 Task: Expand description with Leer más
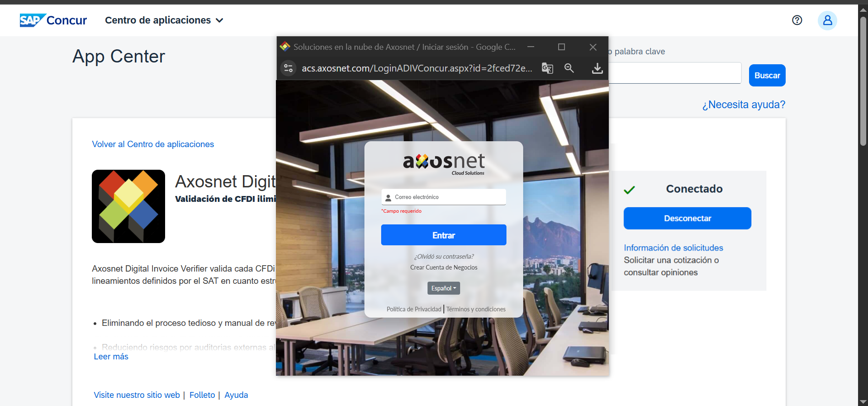111,357
